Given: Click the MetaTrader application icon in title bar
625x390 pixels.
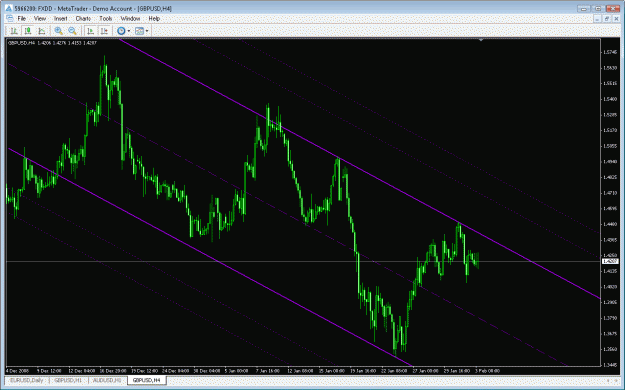Looking at the screenshot, I should [8, 8].
